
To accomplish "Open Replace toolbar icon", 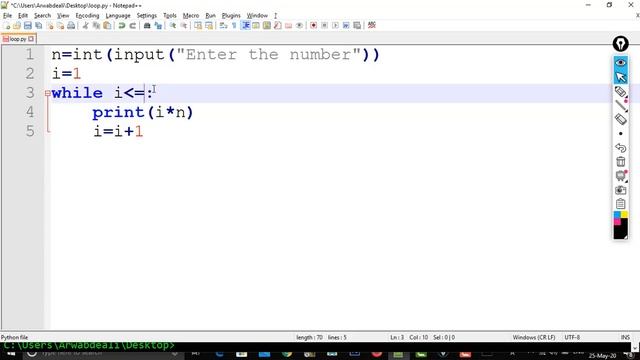I will [158, 25].
